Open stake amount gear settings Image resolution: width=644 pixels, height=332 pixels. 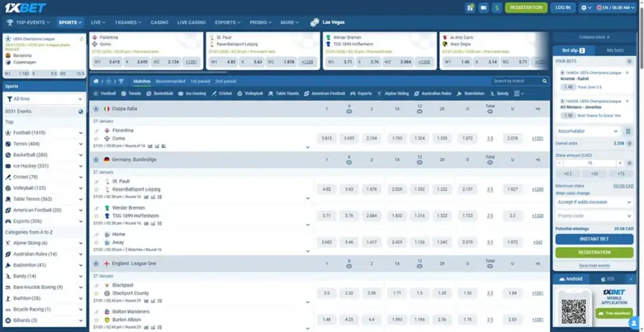coord(629,164)
